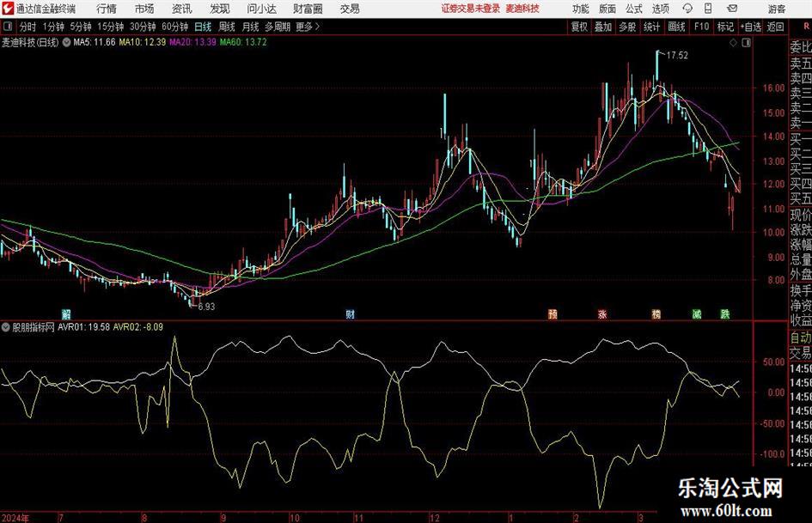The width and height of the screenshot is (812, 523).
Task: Switch to the 15分钟 period tab
Action: coord(111,27)
